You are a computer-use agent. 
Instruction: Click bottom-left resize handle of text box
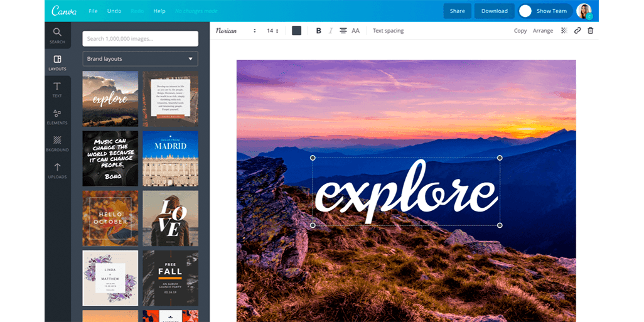pyautogui.click(x=313, y=225)
